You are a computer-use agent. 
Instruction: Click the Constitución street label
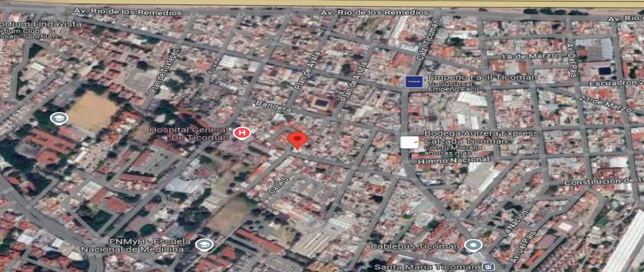(x=604, y=182)
